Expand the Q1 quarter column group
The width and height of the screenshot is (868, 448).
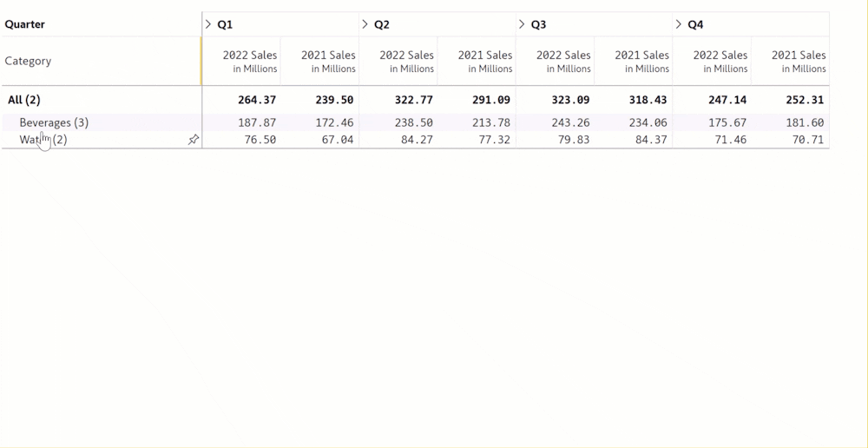[209, 24]
